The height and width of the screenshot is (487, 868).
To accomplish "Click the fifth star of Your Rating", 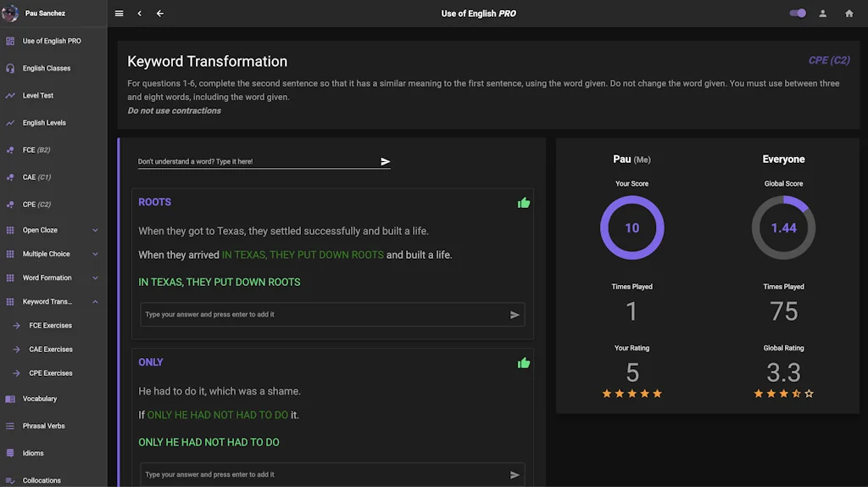I will pyautogui.click(x=657, y=394).
